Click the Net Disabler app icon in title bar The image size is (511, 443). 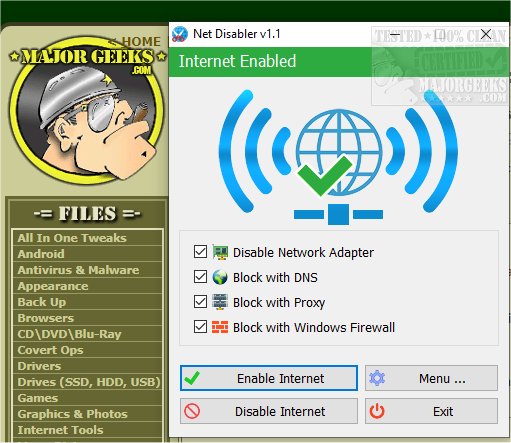tap(180, 34)
